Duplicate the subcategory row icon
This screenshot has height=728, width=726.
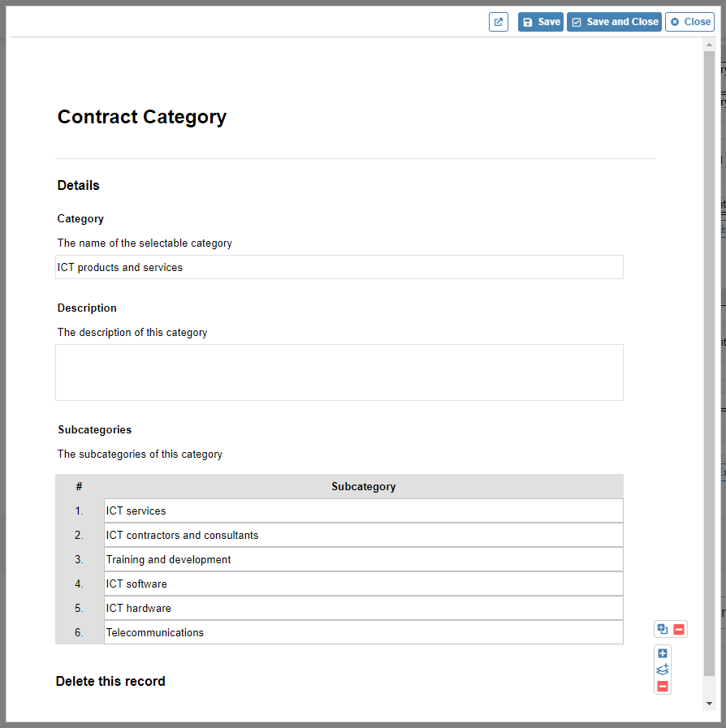click(x=663, y=629)
